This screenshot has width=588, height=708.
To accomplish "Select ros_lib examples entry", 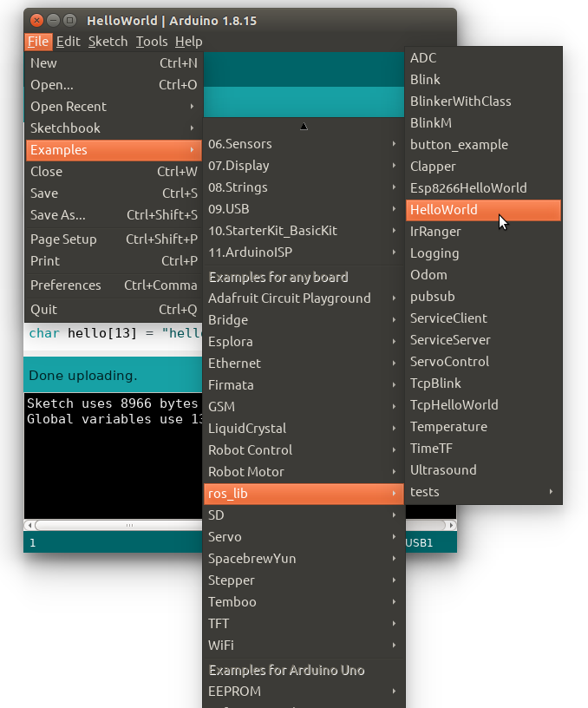I will click(x=304, y=494).
